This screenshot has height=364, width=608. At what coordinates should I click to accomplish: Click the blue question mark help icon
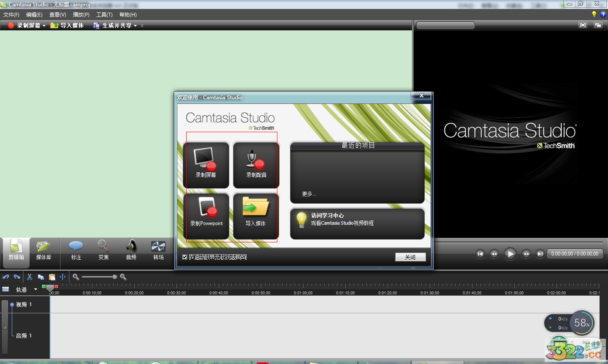(603, 14)
